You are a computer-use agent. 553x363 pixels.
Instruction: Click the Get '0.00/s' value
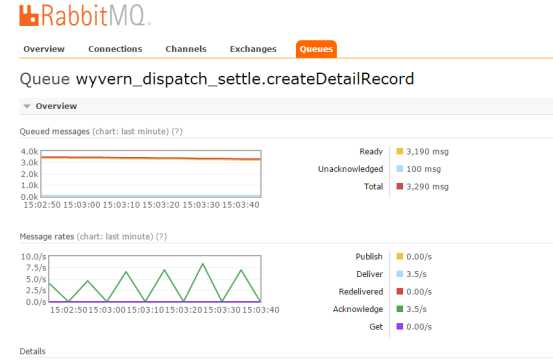pyautogui.click(x=419, y=327)
